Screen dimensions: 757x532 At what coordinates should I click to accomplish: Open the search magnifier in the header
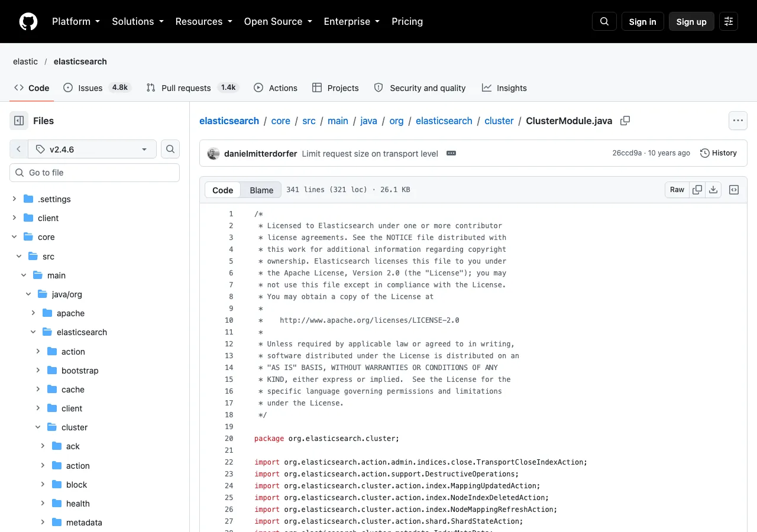(604, 21)
